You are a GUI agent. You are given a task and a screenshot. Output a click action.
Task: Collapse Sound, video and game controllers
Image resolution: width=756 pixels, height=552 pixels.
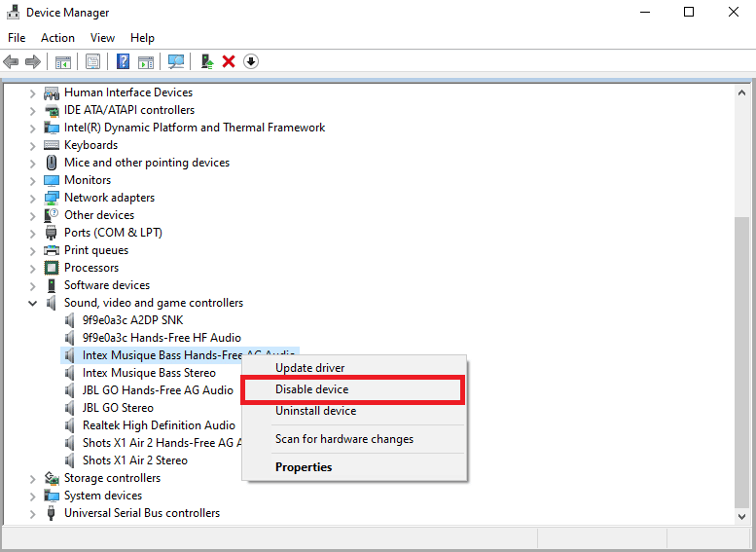[x=32, y=303]
